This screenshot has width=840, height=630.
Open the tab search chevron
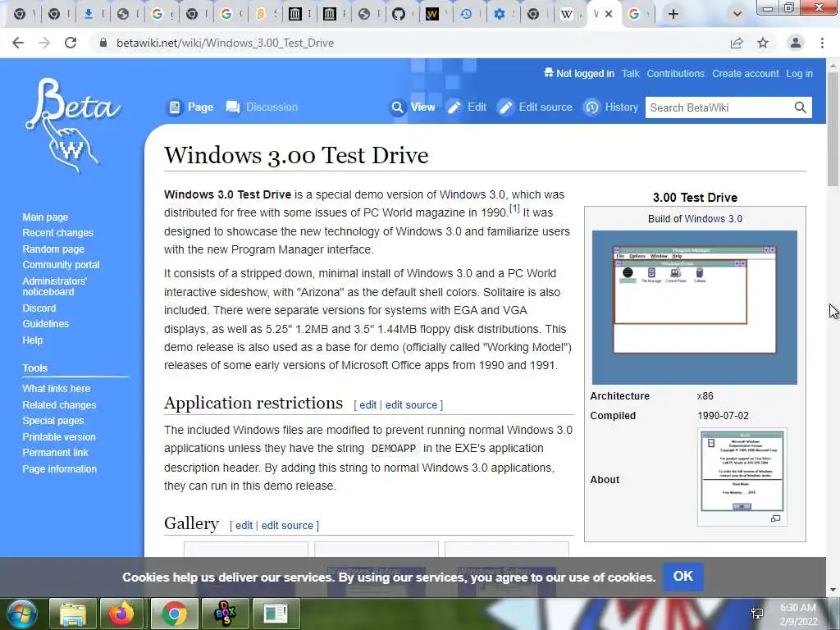(737, 14)
